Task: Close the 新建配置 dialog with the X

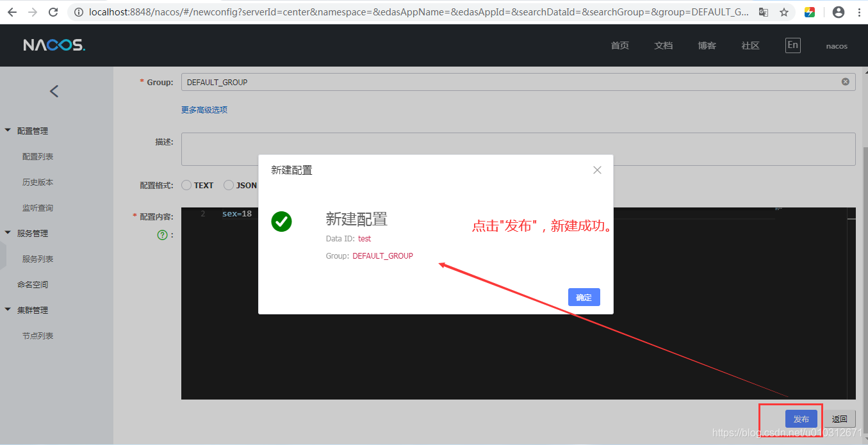Action: click(597, 170)
